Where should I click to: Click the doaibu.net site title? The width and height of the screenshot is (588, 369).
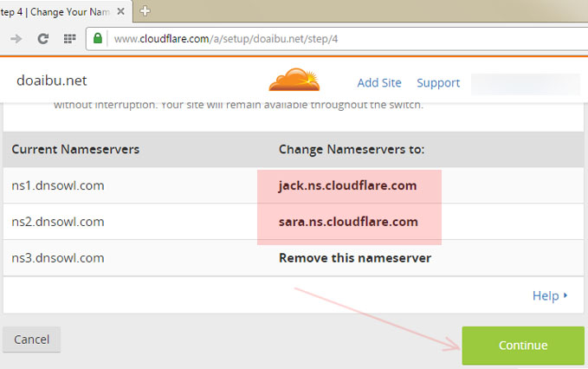point(52,81)
